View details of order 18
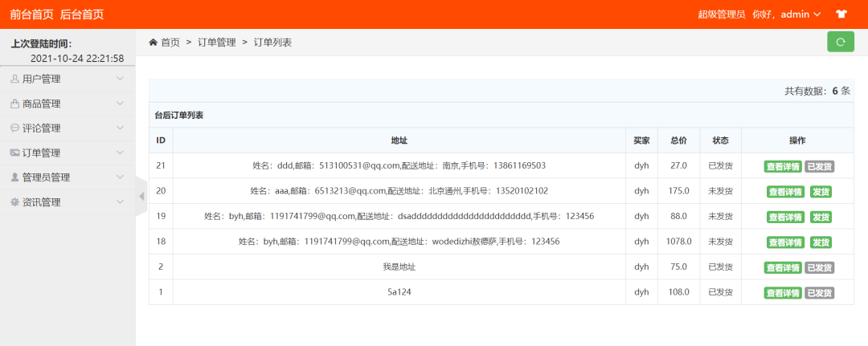Image resolution: width=868 pixels, height=346 pixels. pos(785,242)
